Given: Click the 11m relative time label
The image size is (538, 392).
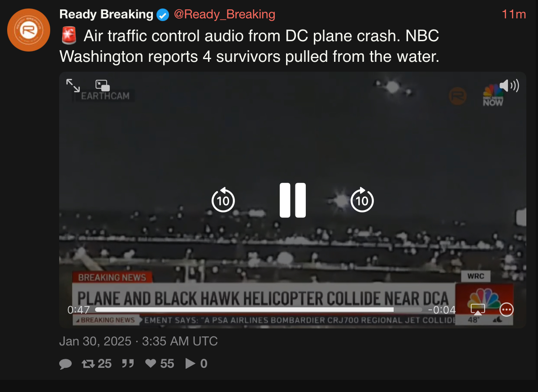Looking at the screenshot, I should click(514, 14).
